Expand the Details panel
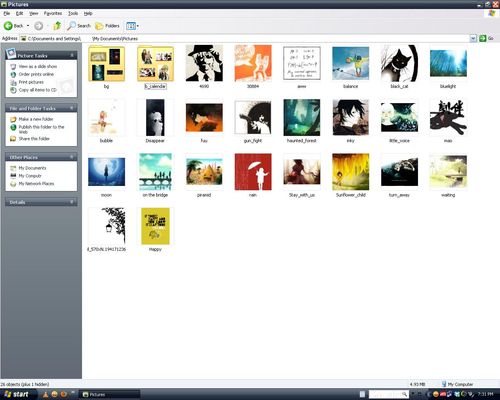Viewport: 500px width, 400px height. click(72, 202)
